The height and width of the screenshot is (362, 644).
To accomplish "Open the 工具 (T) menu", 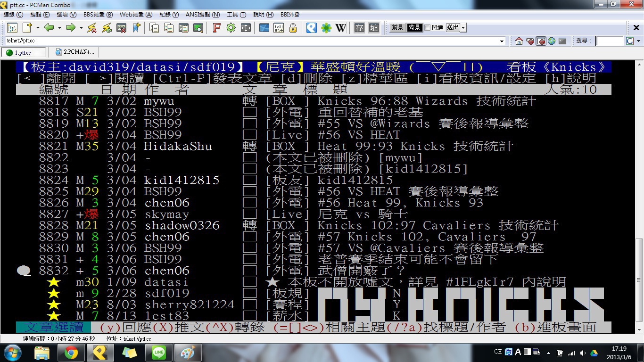I will point(237,15).
